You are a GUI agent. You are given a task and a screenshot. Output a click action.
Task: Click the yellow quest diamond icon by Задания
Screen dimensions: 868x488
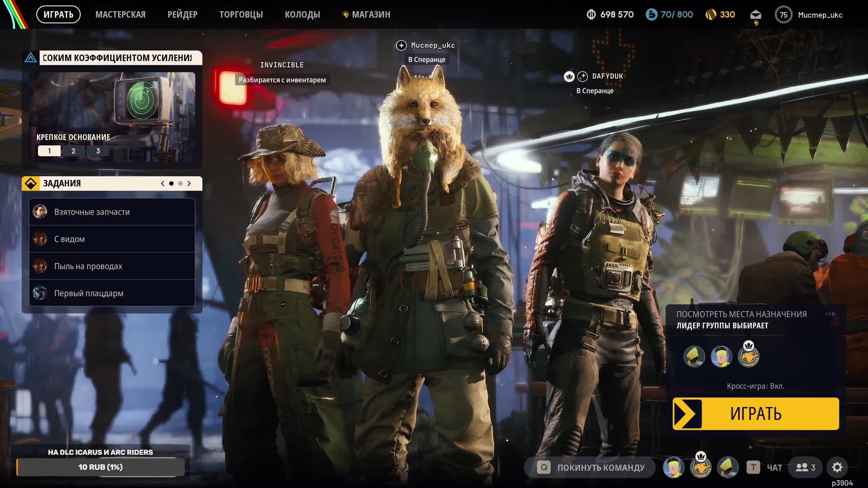(x=31, y=183)
